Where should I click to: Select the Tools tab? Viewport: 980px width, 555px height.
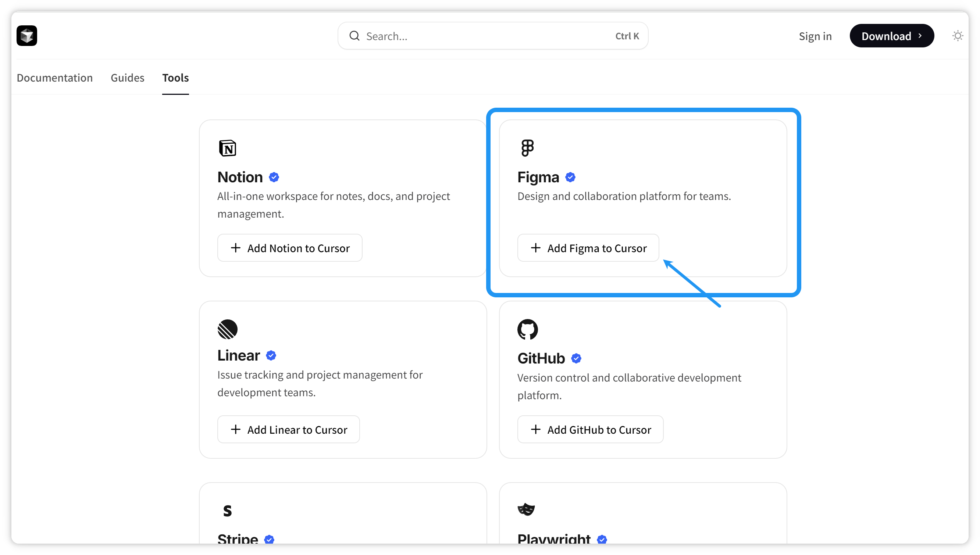tap(175, 78)
